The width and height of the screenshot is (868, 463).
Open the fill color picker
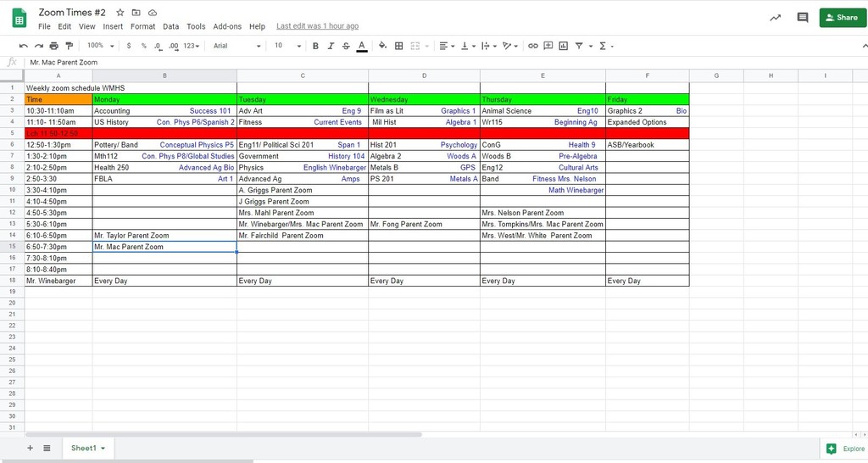tap(382, 46)
